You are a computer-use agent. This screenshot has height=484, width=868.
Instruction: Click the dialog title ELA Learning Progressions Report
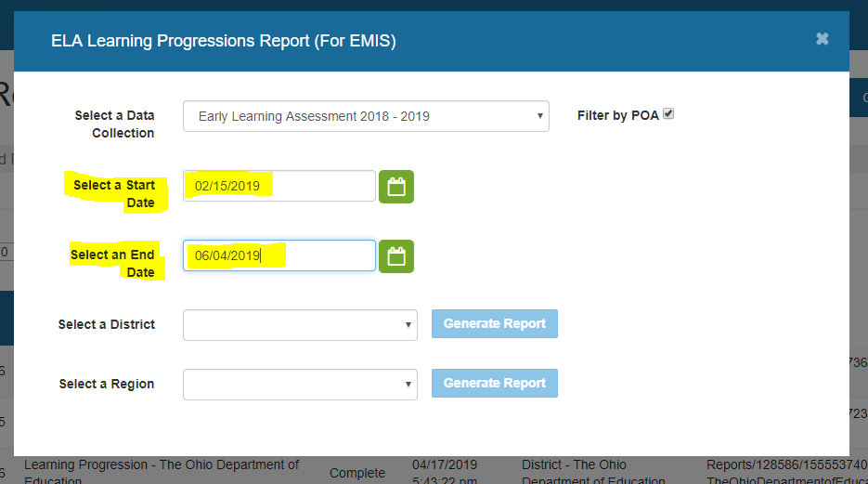click(223, 40)
